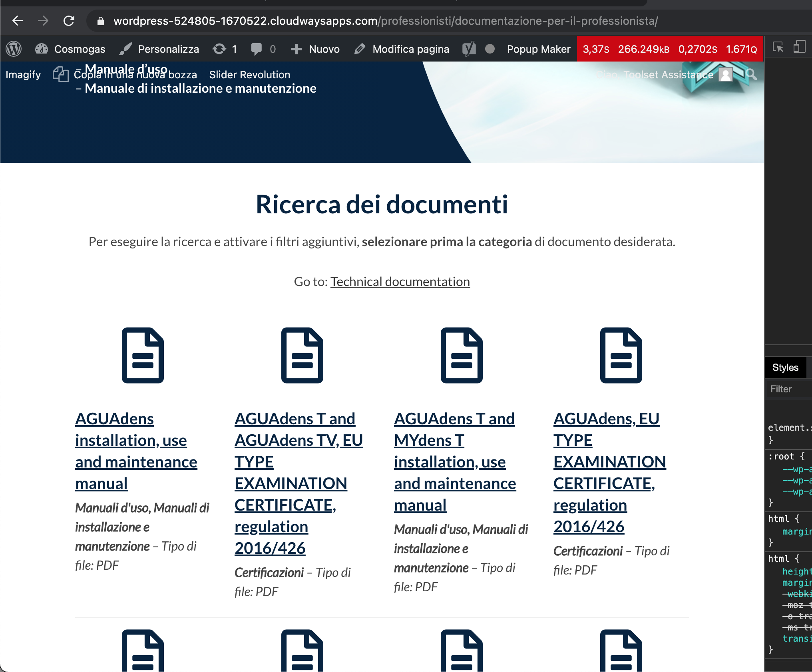Screen dimensions: 812x672
Task: Toggle the DevTools device toolbar icon
Action: point(799,47)
